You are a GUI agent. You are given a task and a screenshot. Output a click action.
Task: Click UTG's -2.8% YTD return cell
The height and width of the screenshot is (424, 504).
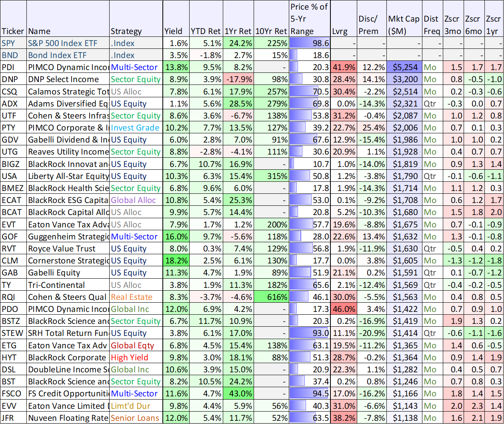pyautogui.click(x=206, y=152)
